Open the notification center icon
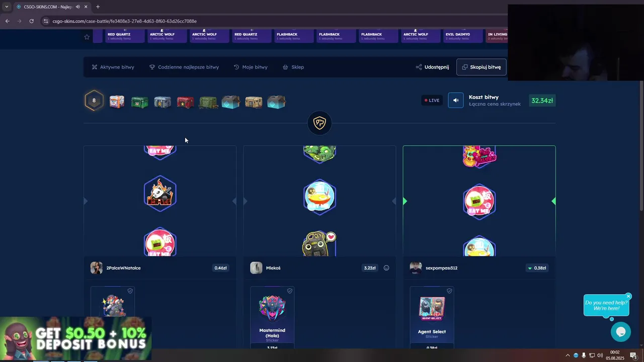Image resolution: width=644 pixels, height=362 pixels. coord(633,355)
